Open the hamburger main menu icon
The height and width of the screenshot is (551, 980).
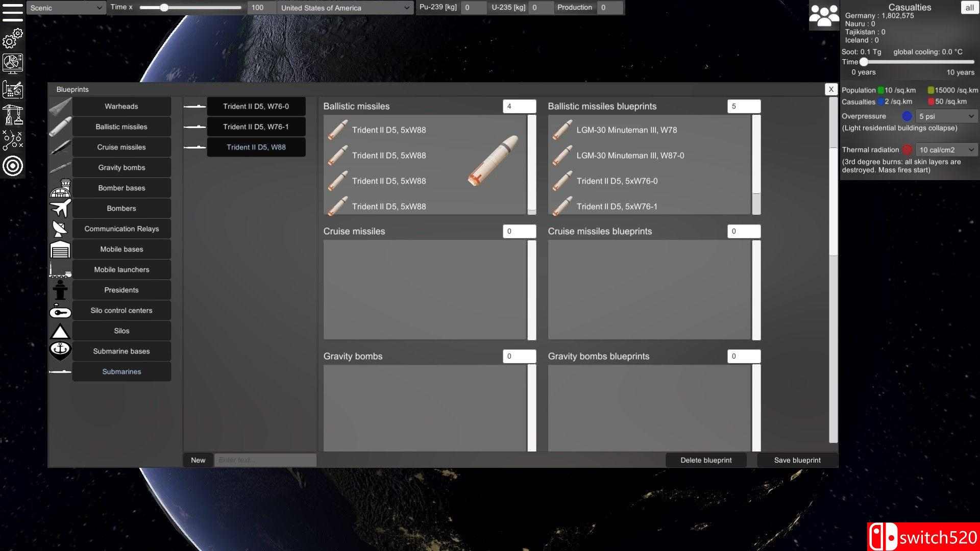coord(13,11)
